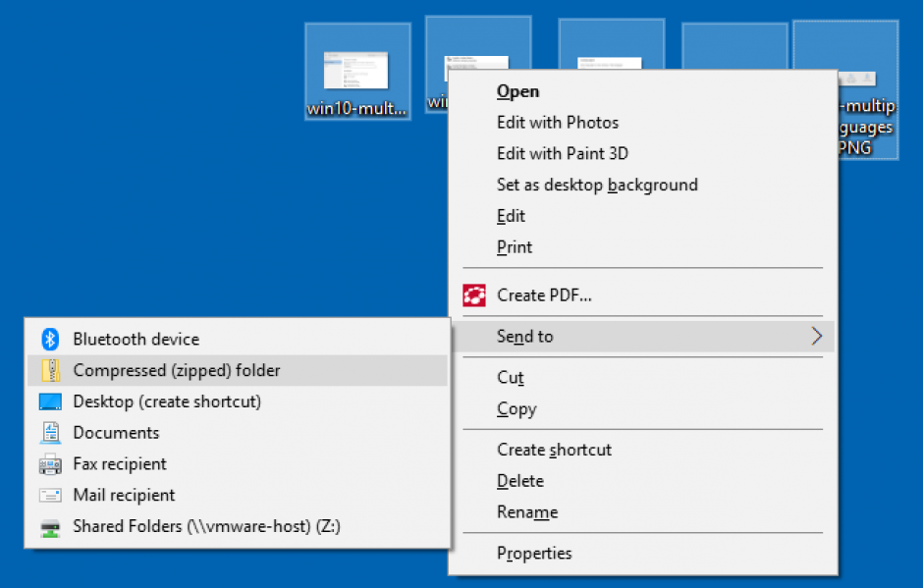
Task: Edit with Photos
Action: [558, 122]
